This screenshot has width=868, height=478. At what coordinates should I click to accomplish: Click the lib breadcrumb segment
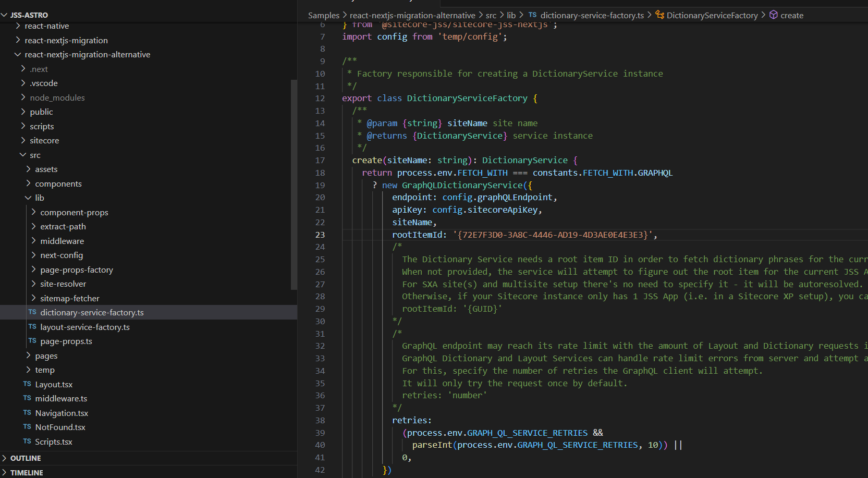tap(511, 16)
